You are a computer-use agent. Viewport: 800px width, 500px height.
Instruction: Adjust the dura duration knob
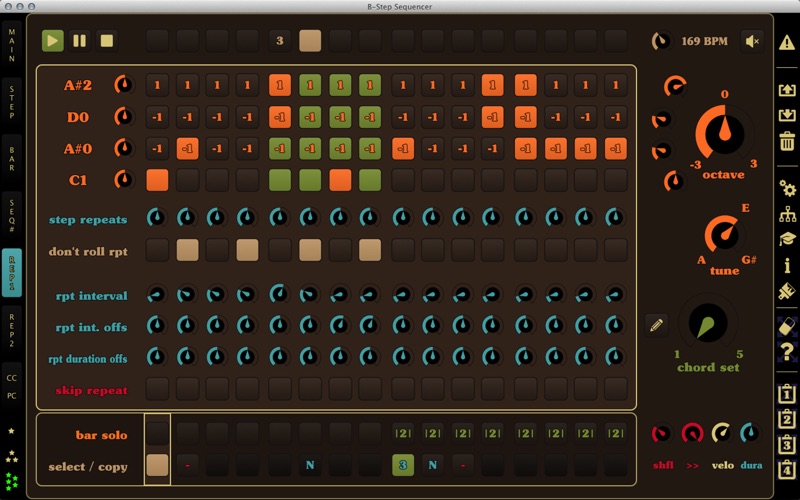tap(749, 433)
